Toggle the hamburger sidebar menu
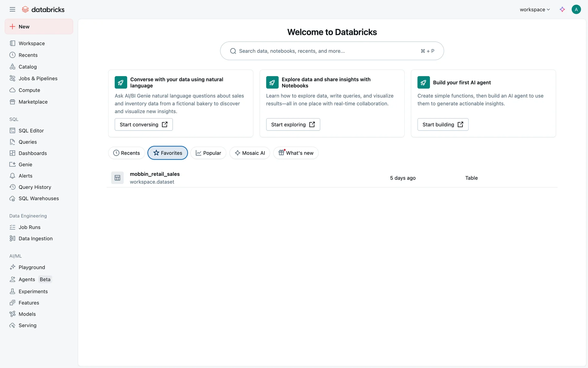This screenshot has width=588, height=368. point(12,10)
